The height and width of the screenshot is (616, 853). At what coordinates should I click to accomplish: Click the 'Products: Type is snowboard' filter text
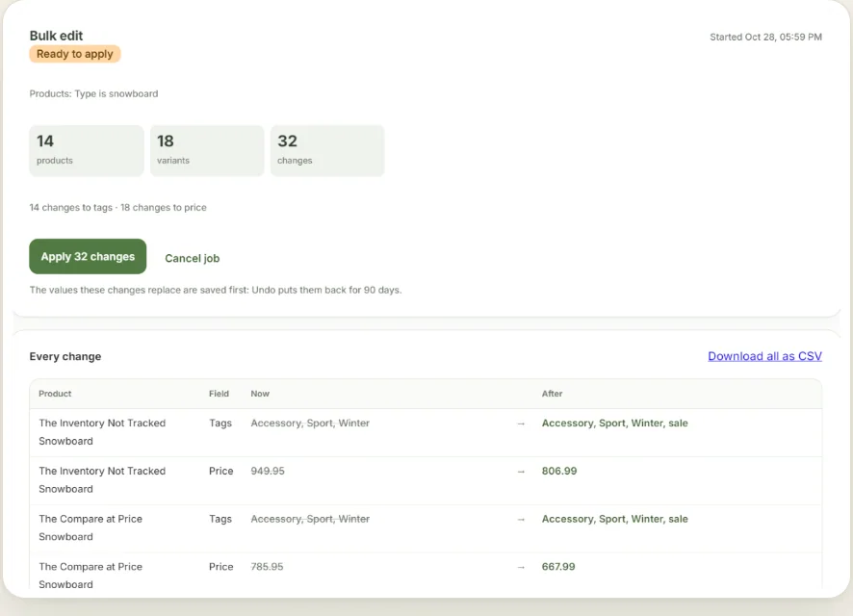[x=93, y=93]
